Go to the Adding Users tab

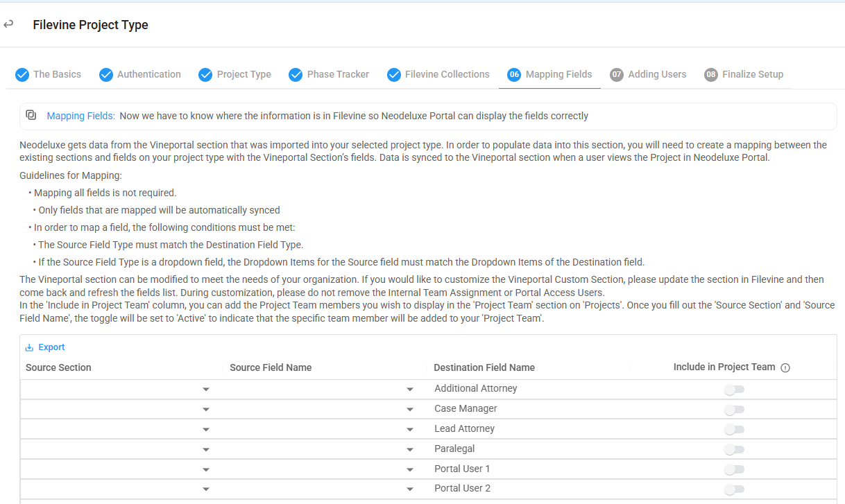coord(649,74)
